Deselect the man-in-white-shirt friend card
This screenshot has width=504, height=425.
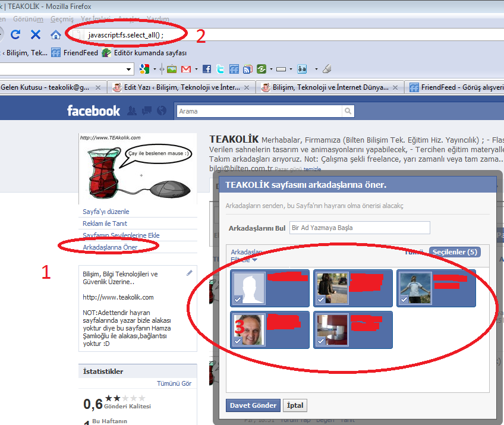pyautogui.click(x=436, y=288)
